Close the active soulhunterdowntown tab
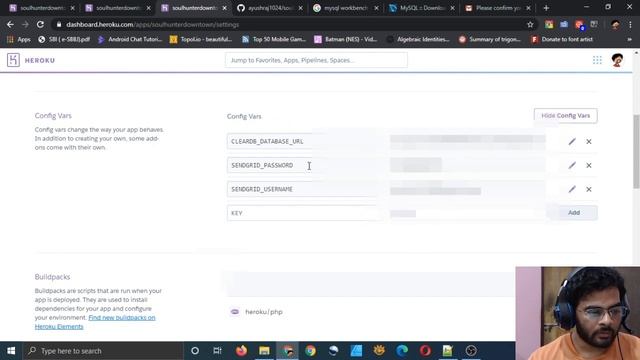This screenshot has width=640, height=360. (224, 8)
